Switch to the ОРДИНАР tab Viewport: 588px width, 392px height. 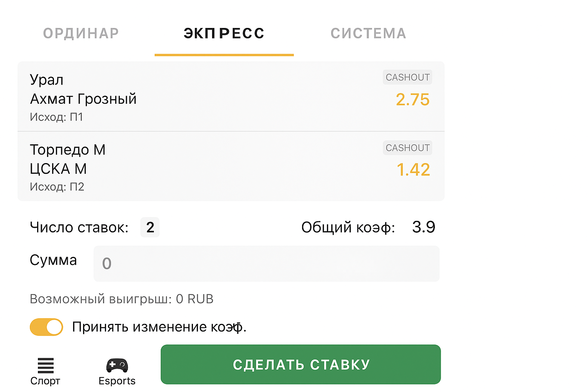pos(81,34)
